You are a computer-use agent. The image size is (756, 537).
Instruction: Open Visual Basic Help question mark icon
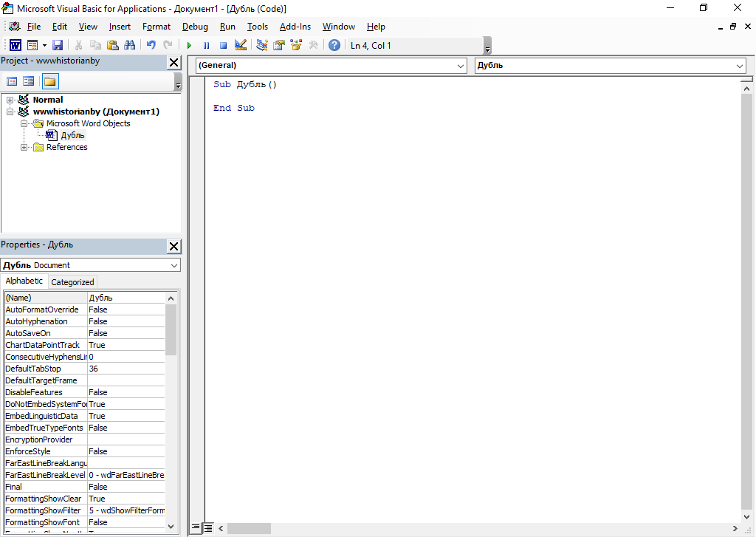point(334,45)
